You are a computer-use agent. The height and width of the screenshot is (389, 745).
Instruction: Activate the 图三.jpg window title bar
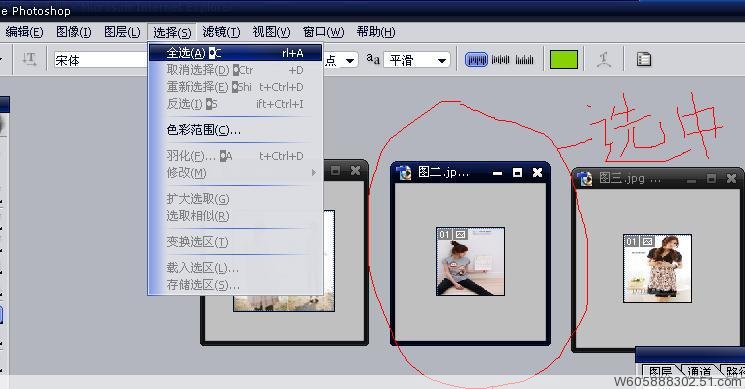(x=658, y=179)
